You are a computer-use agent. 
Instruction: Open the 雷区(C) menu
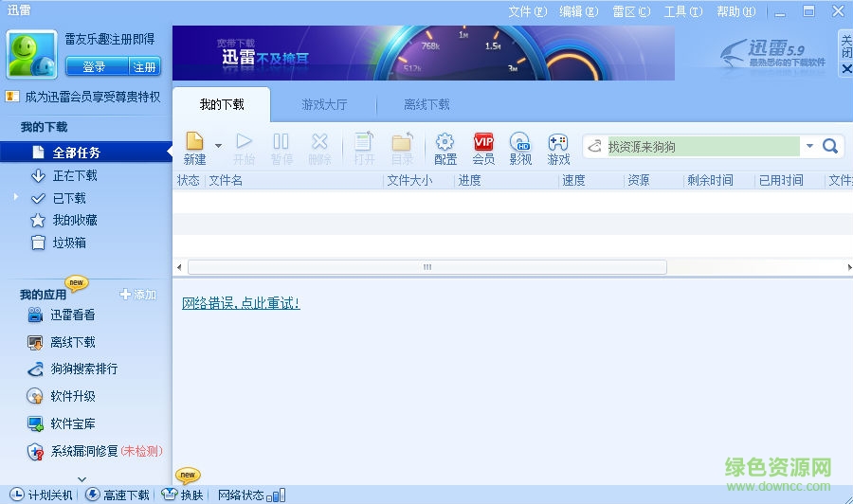coord(631,11)
